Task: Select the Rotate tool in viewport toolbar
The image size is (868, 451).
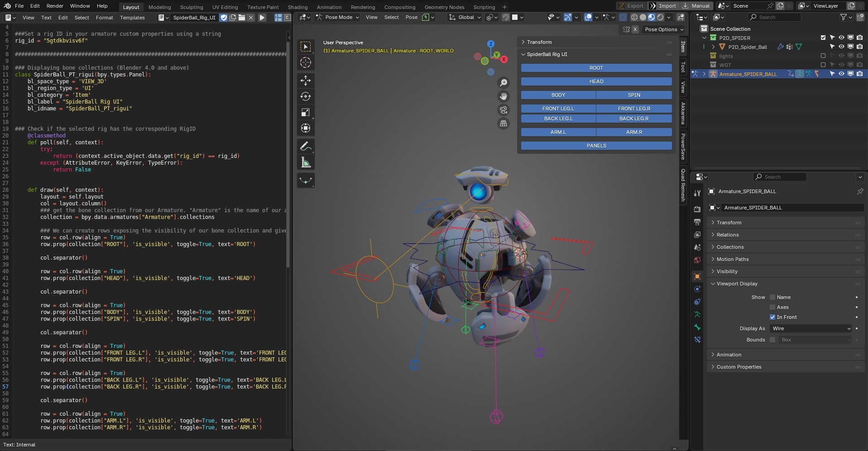Action: coord(306,96)
